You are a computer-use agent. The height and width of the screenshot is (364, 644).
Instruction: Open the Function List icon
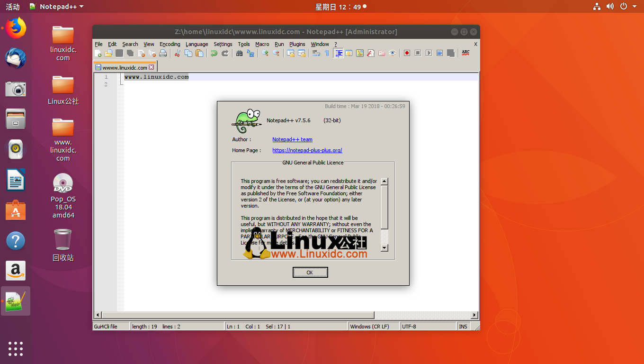(371, 53)
